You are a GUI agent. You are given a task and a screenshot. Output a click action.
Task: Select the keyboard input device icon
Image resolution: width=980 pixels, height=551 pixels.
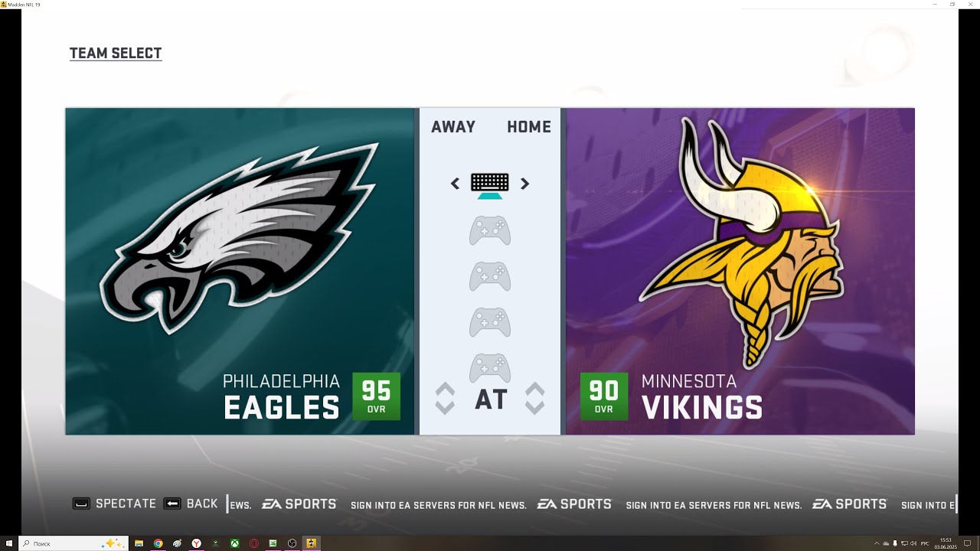(x=490, y=183)
